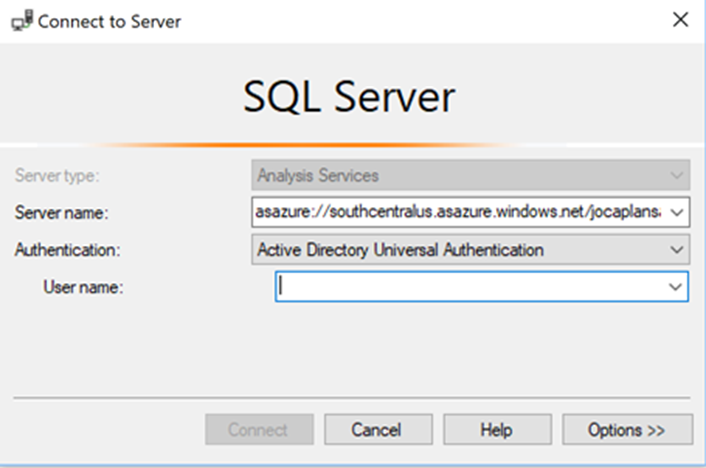Expand the Authentication dropdown arrow
This screenshot has height=468, width=706.
tap(676, 249)
